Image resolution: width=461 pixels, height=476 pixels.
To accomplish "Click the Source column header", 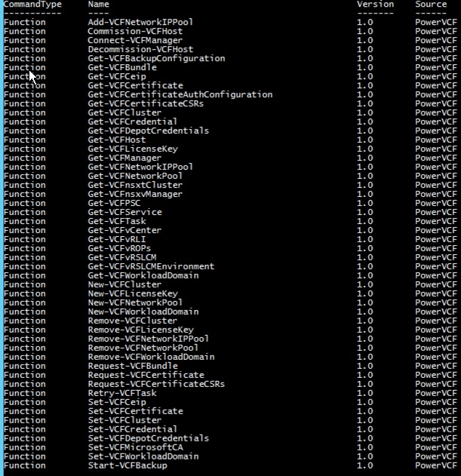I will (431, 5).
